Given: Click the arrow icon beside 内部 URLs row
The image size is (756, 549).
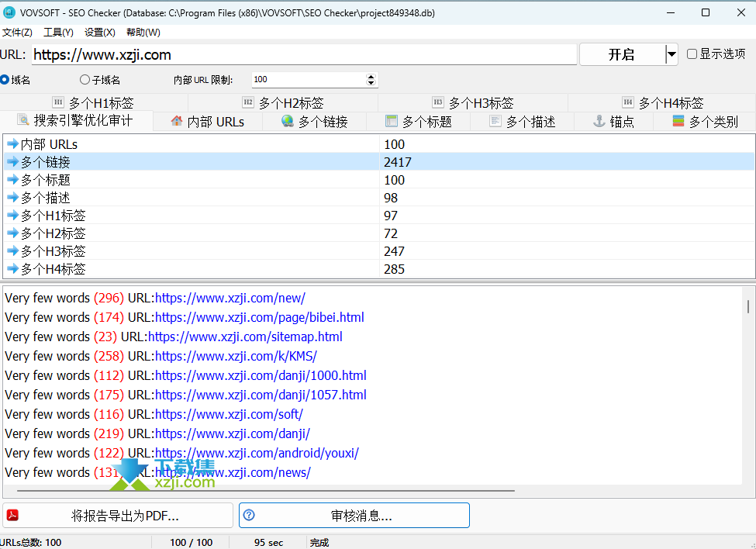Looking at the screenshot, I should 12,143.
